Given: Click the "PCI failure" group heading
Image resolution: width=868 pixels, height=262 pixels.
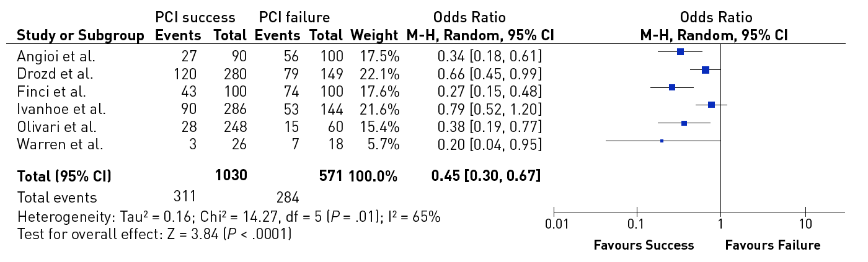Looking at the screenshot, I should click(294, 17).
